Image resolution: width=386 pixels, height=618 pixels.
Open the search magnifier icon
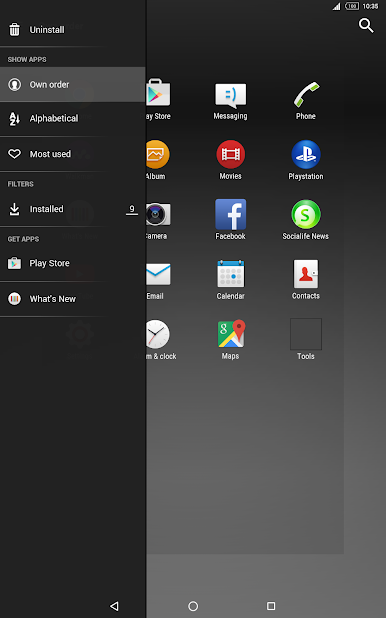point(365,26)
